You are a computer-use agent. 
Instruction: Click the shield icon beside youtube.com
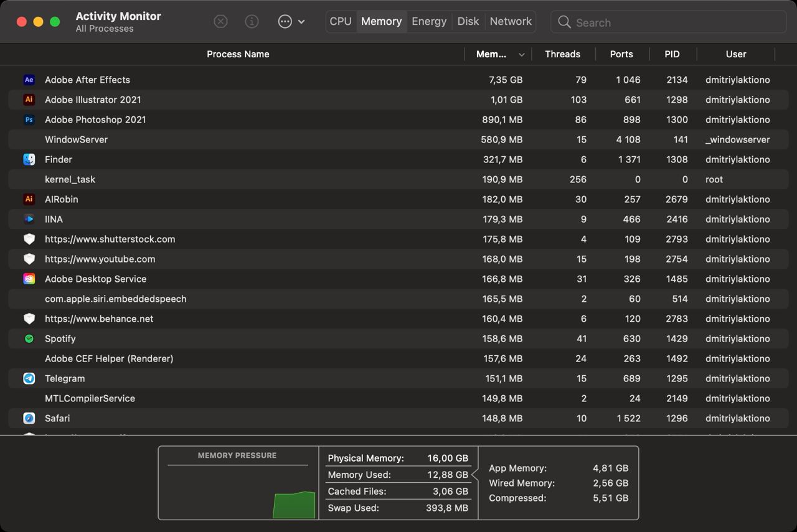click(x=29, y=259)
